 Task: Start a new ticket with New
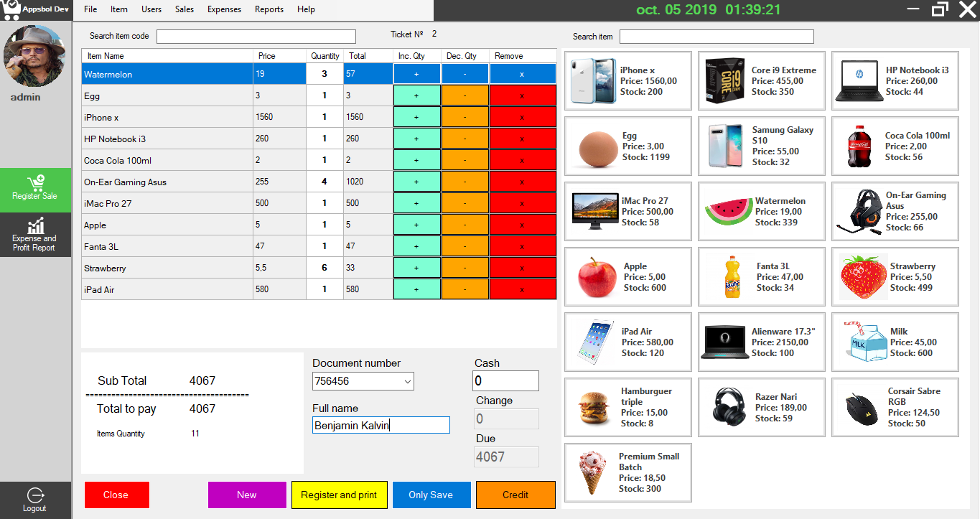tap(247, 495)
